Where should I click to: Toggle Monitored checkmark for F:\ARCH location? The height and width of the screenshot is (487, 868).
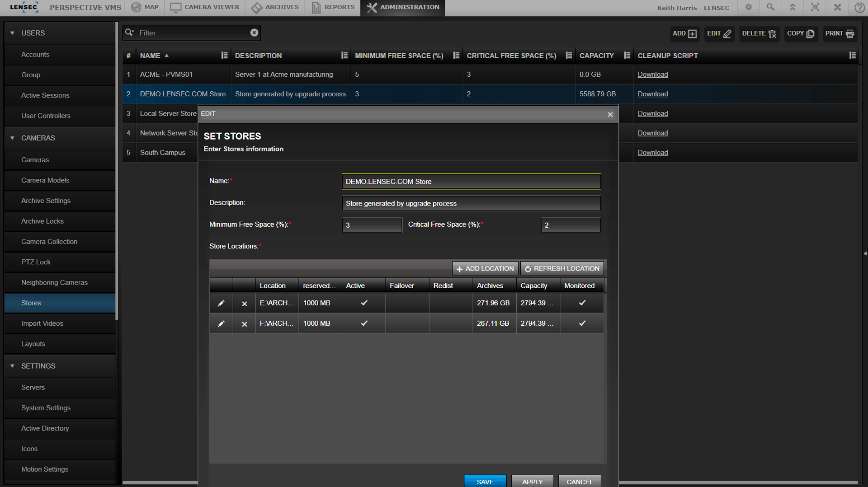tap(582, 323)
